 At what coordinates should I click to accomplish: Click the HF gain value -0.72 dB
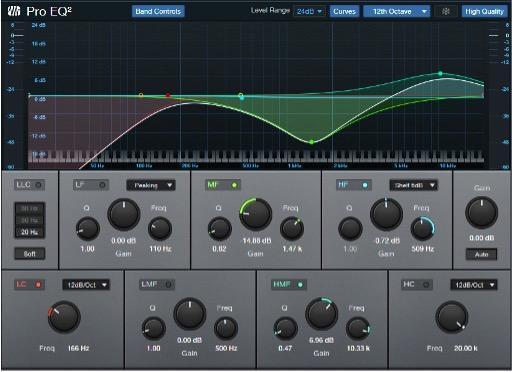[386, 241]
